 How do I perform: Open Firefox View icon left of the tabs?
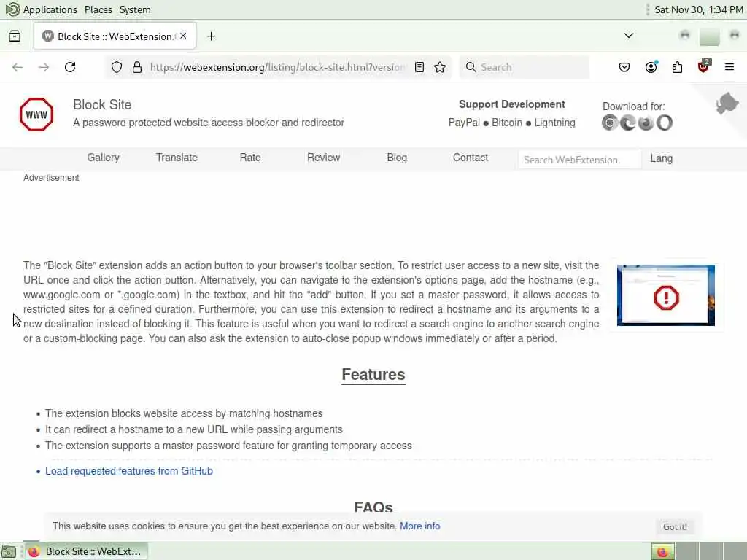tap(15, 36)
